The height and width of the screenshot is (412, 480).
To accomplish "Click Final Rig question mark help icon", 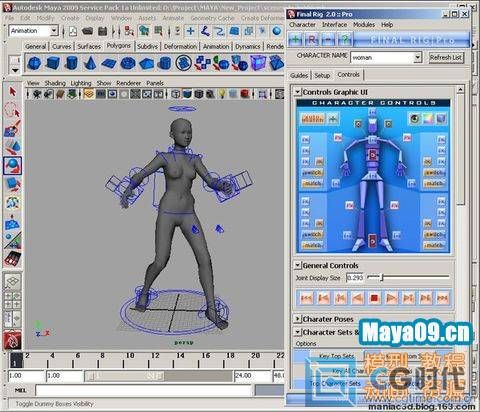I will (x=345, y=40).
